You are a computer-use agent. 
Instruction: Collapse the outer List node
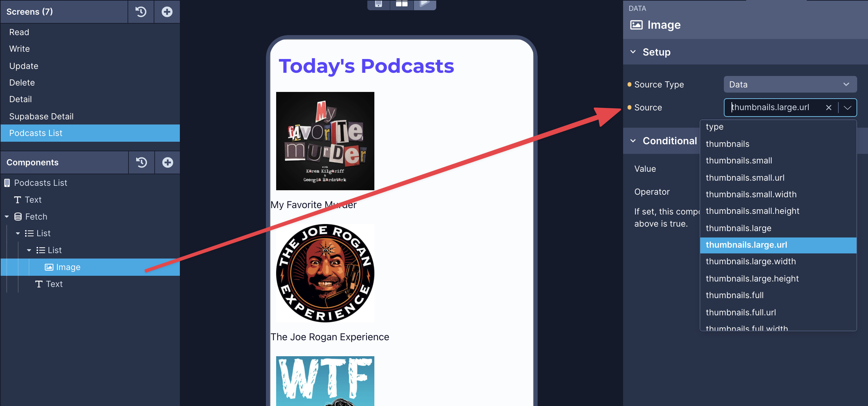[x=18, y=233]
